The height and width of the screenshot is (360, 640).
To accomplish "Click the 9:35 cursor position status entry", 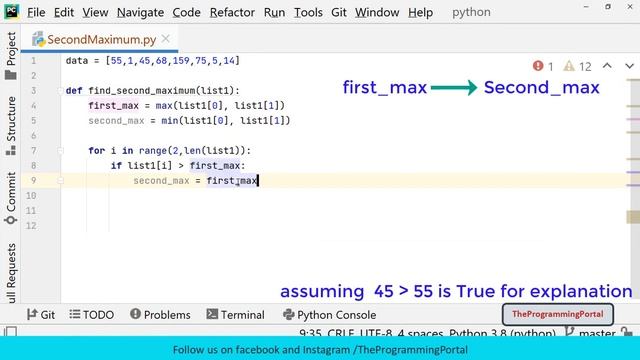I will pos(310,332).
